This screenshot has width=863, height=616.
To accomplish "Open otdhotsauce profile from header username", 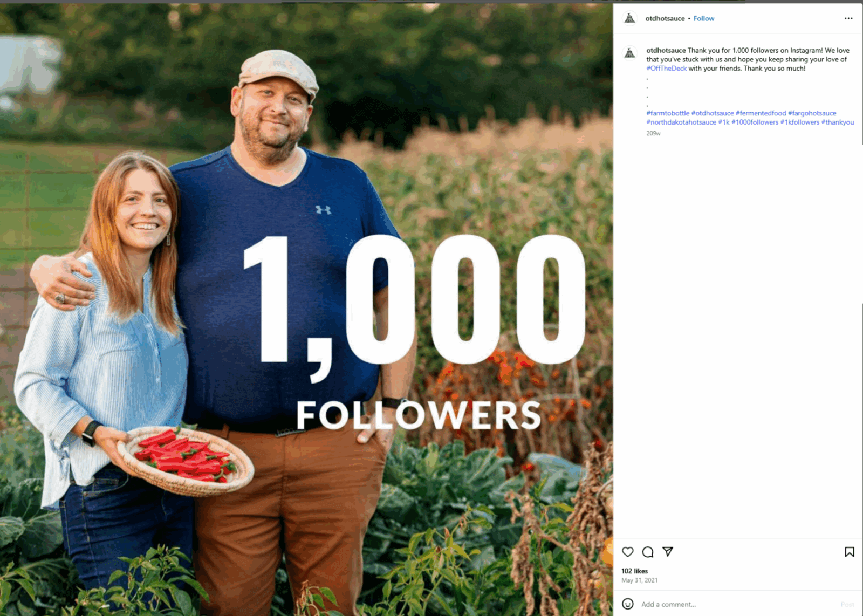I will coord(665,18).
